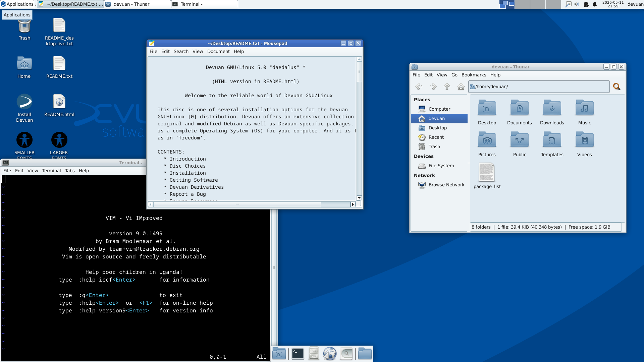This screenshot has width=644, height=362.
Task: Click Mousepad horizontal scrollbar right arrow
Action: 353,204
